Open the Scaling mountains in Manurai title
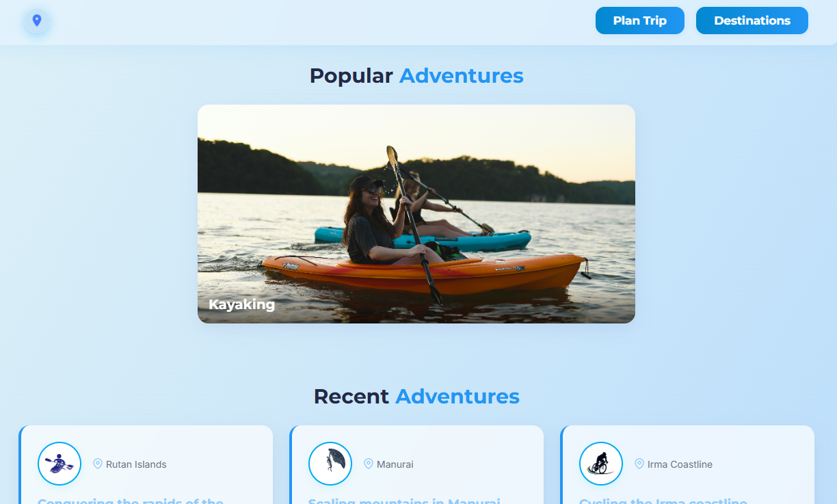The image size is (837, 504). [404, 501]
